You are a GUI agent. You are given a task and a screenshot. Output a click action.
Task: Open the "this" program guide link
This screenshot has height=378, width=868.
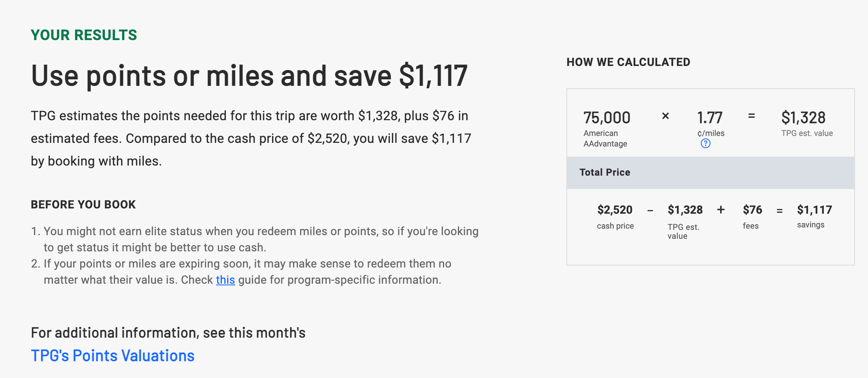tap(225, 280)
